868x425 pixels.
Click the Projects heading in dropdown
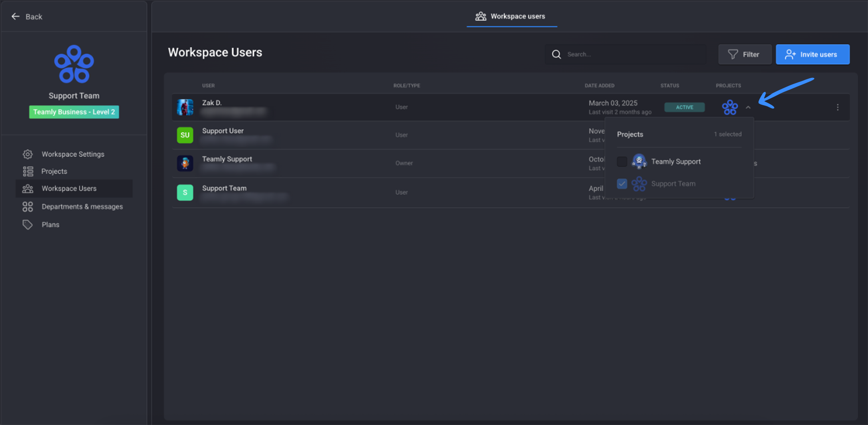(x=630, y=134)
